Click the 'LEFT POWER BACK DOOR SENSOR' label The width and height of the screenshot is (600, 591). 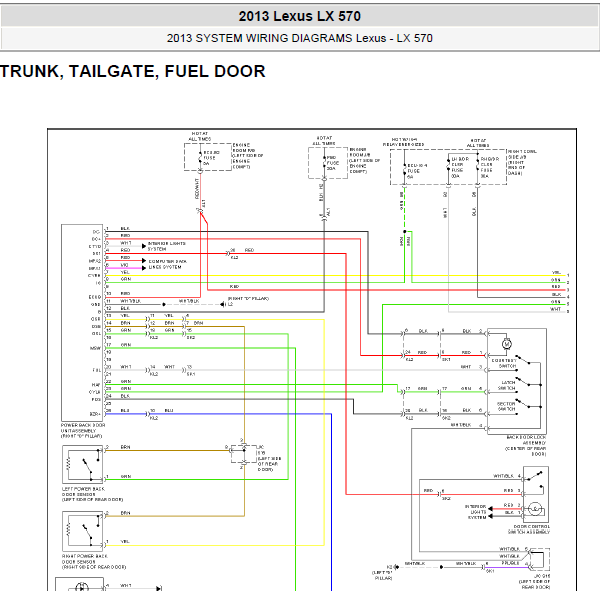[x=83, y=491]
